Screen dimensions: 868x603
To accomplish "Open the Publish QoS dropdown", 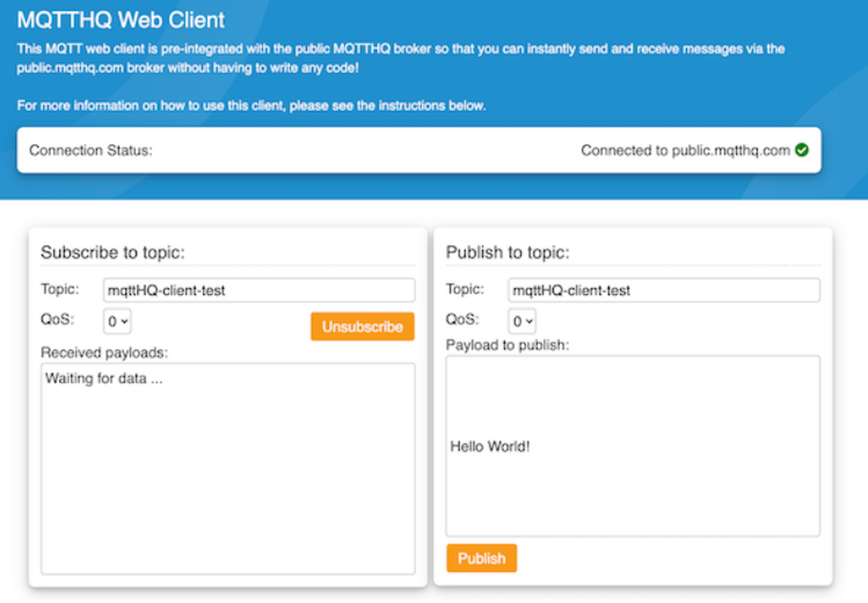I will pyautogui.click(x=522, y=321).
